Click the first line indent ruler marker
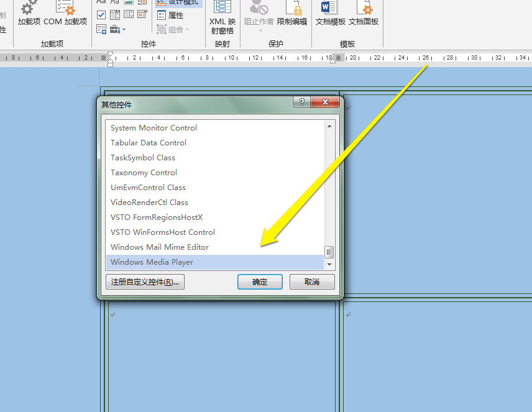The width and height of the screenshot is (532, 412). click(x=110, y=54)
